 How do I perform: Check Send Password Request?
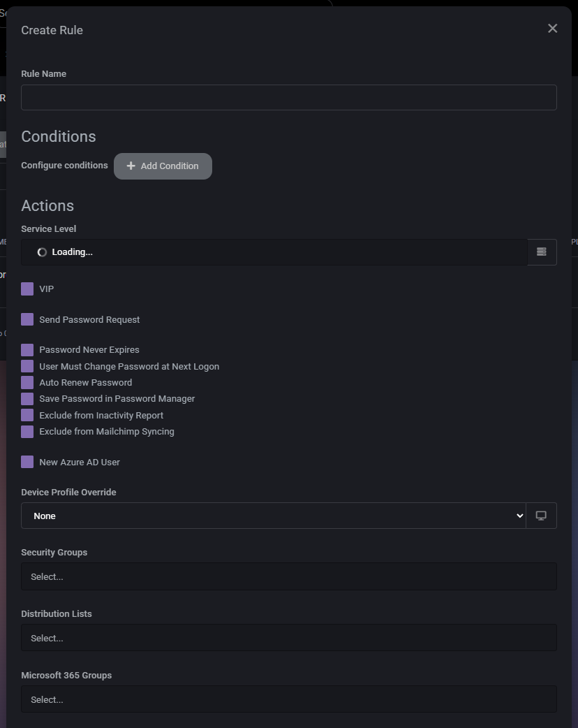(27, 319)
